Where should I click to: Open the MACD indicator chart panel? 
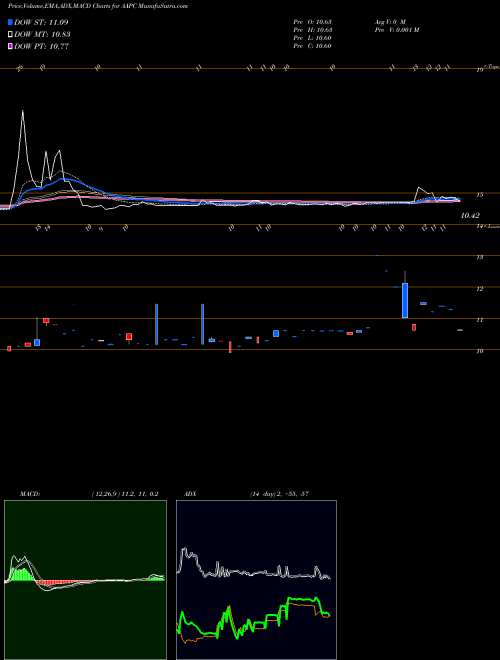85,580
